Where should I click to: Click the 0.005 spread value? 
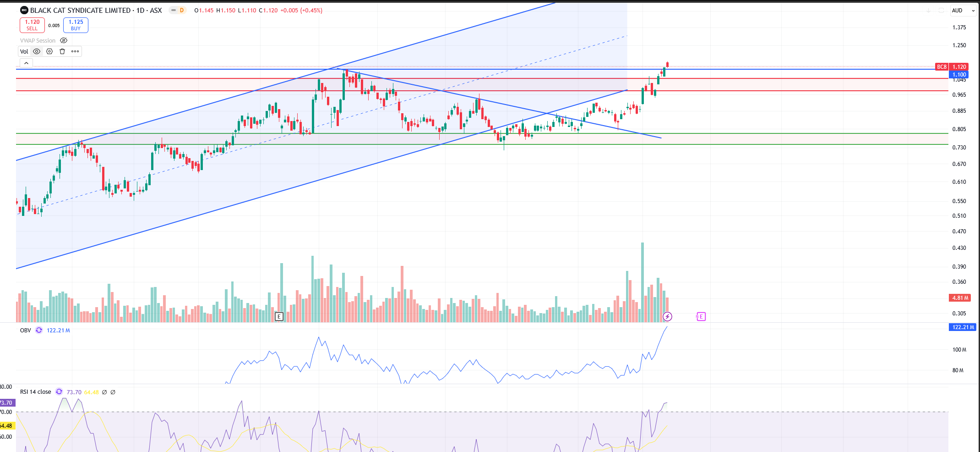coord(54,25)
